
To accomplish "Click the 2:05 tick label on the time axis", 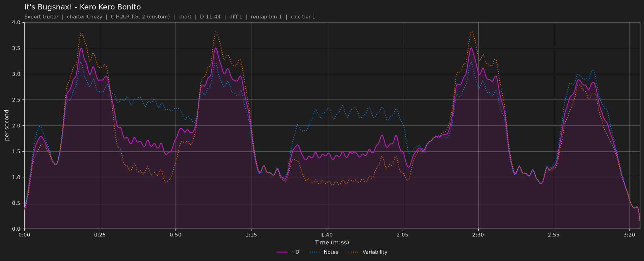I will tap(402, 235).
